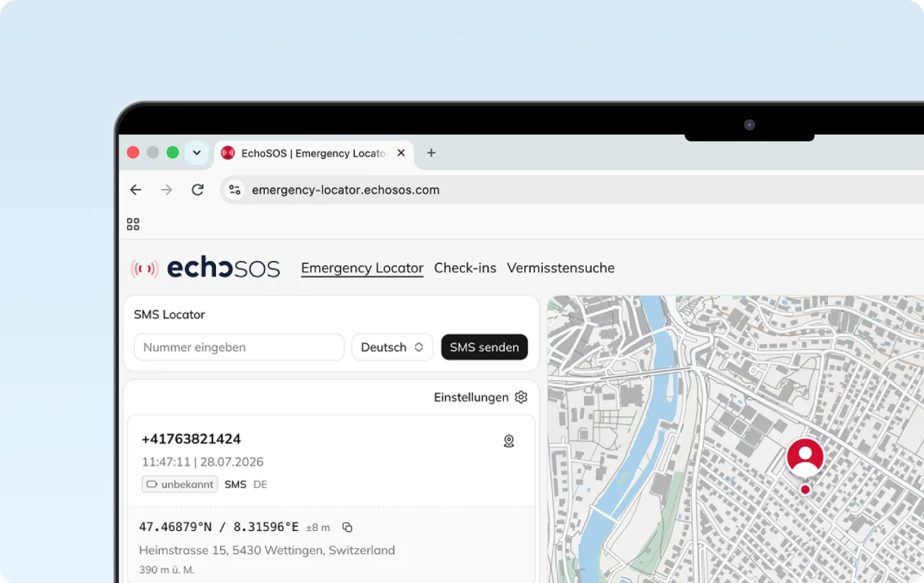Select phone number +41763821424
Screen dimensions: 924x583
[x=191, y=439]
